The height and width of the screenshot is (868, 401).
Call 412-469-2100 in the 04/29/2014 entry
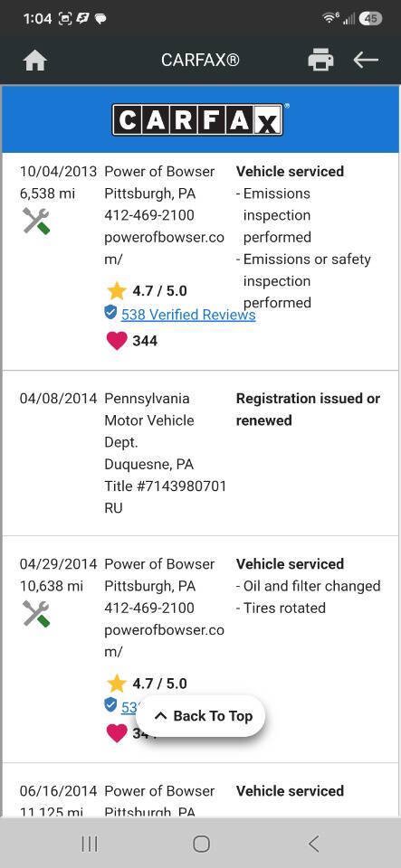(x=149, y=608)
